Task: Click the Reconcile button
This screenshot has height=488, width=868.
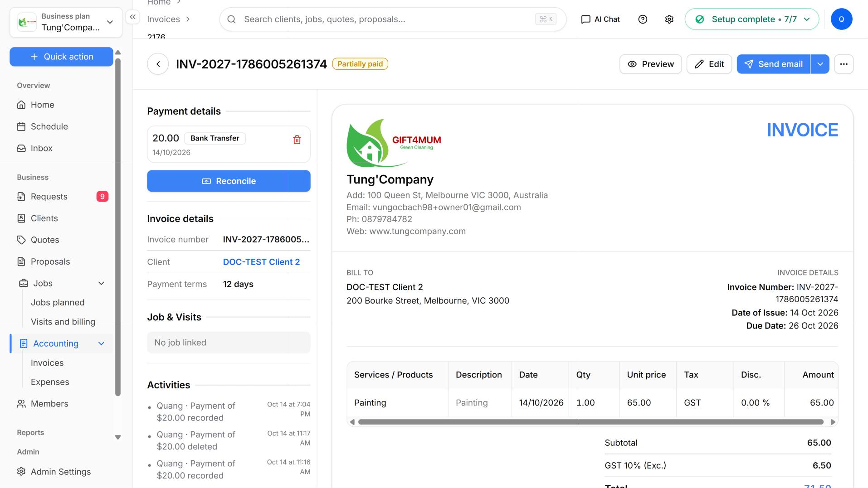Action: (x=229, y=181)
